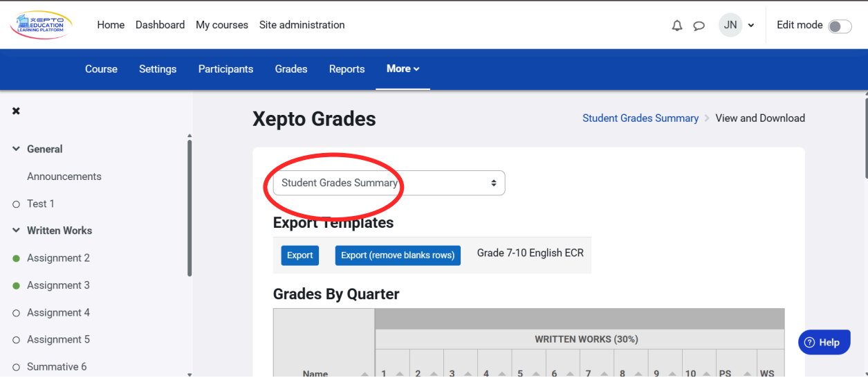Click Assignment 5 completion circle
Image resolution: width=868 pixels, height=378 pixels.
(x=16, y=340)
